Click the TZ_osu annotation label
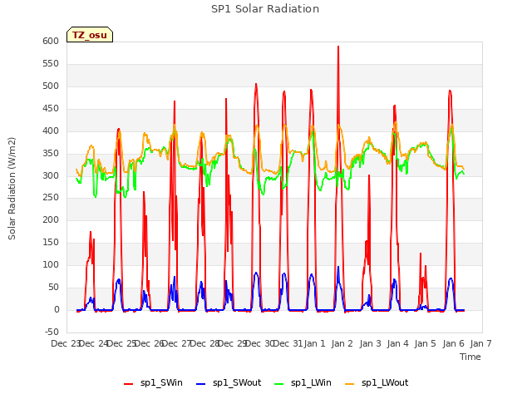 pyautogui.click(x=90, y=35)
